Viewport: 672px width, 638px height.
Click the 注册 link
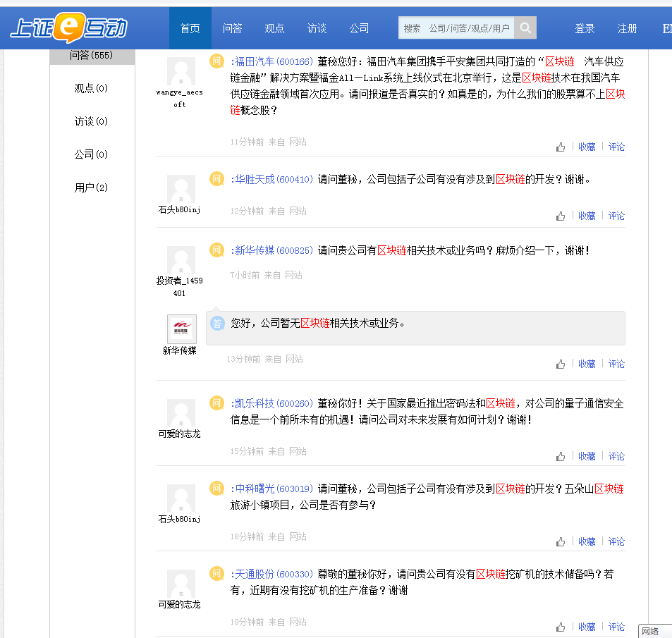pyautogui.click(x=627, y=29)
